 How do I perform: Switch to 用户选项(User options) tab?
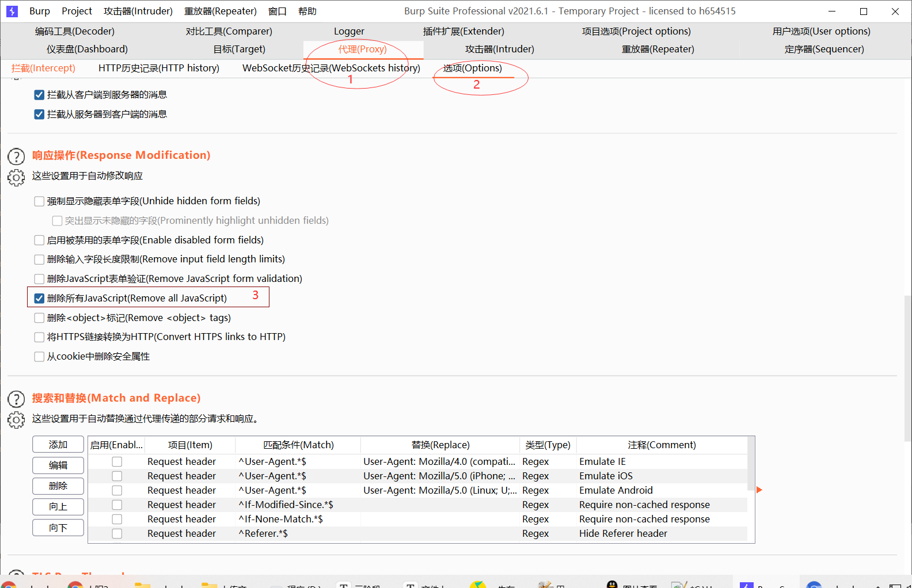click(822, 32)
